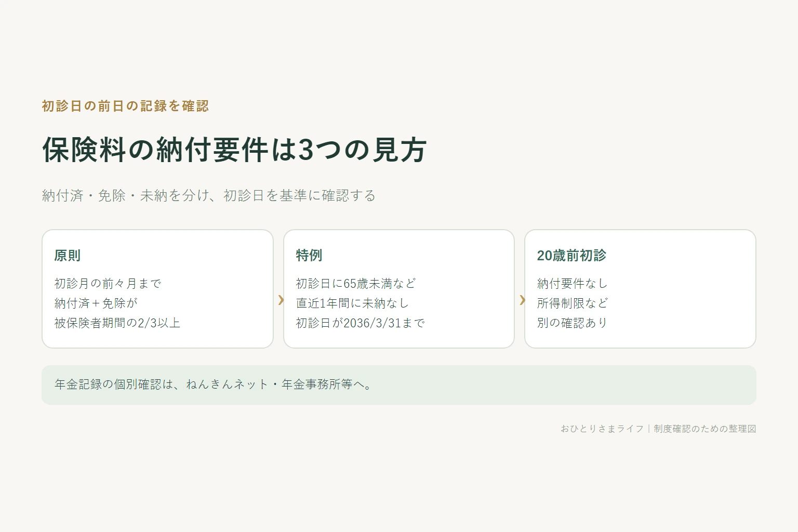Select the text "被保険者期間の2/3以上"
This screenshot has height=532, width=798.
[117, 323]
